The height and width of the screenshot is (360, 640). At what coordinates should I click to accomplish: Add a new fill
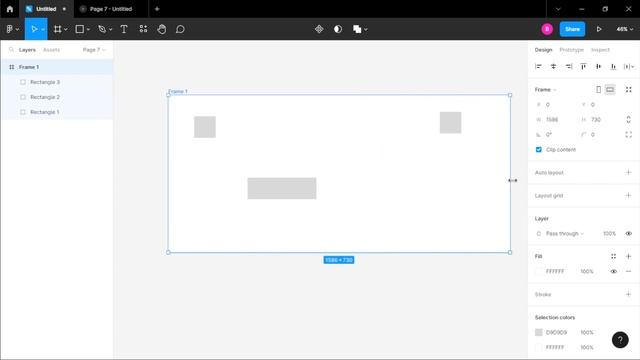tap(629, 256)
